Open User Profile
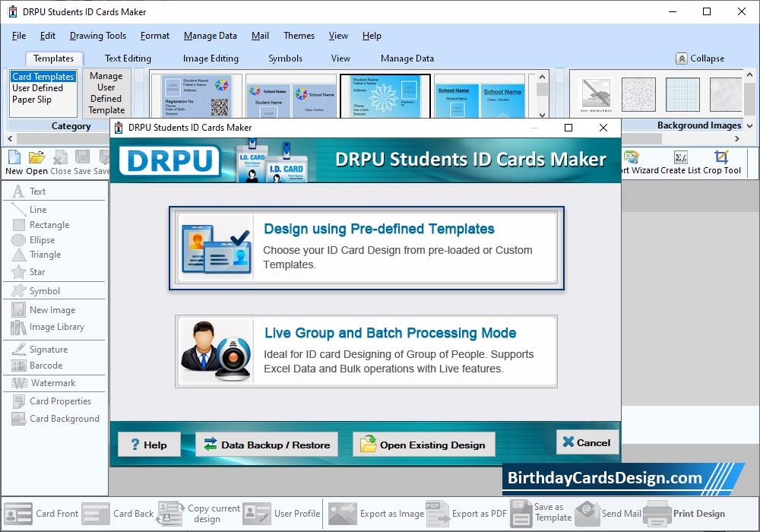 pos(282,514)
